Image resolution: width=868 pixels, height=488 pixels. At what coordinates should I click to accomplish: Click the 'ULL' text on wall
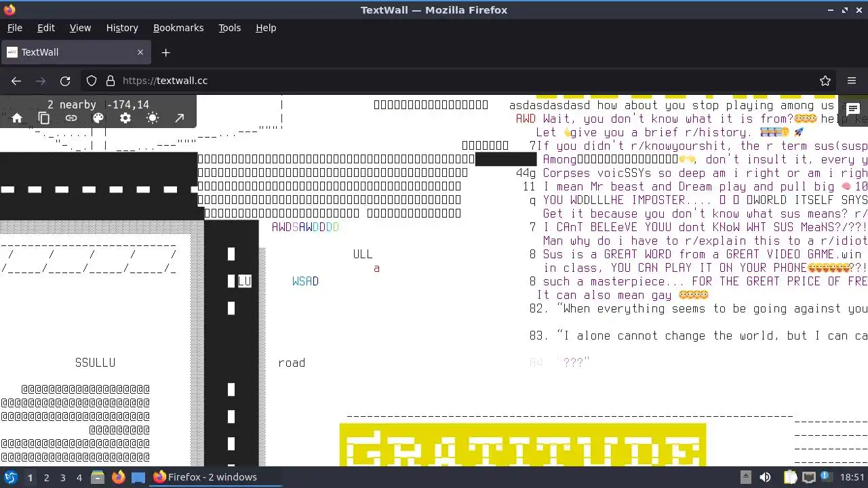363,254
